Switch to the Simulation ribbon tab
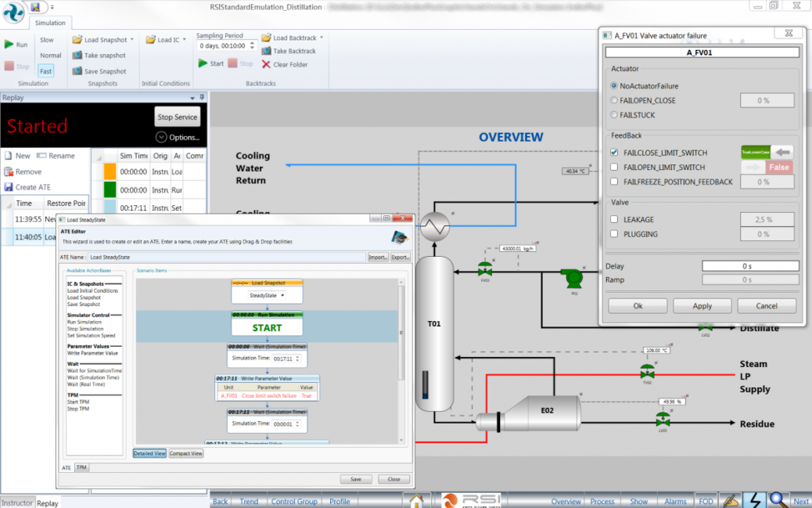The width and height of the screenshot is (812, 508). coord(51,23)
